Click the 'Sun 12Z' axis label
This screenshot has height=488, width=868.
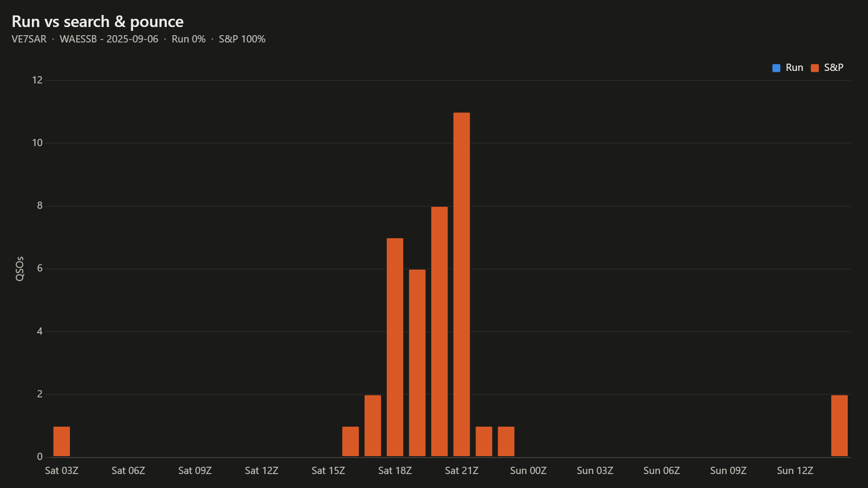(x=795, y=471)
